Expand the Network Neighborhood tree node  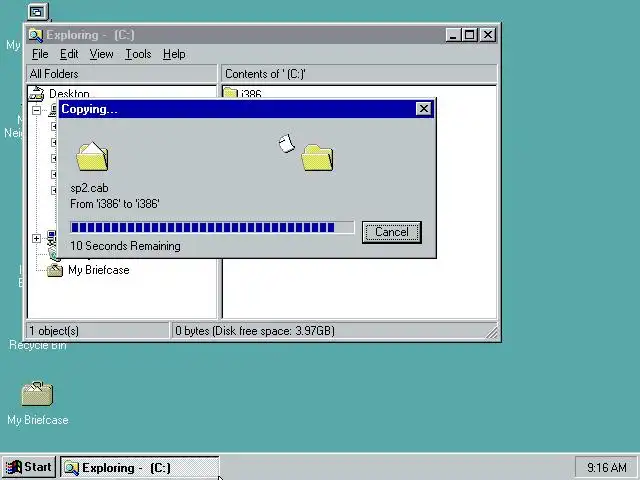(x=36, y=238)
